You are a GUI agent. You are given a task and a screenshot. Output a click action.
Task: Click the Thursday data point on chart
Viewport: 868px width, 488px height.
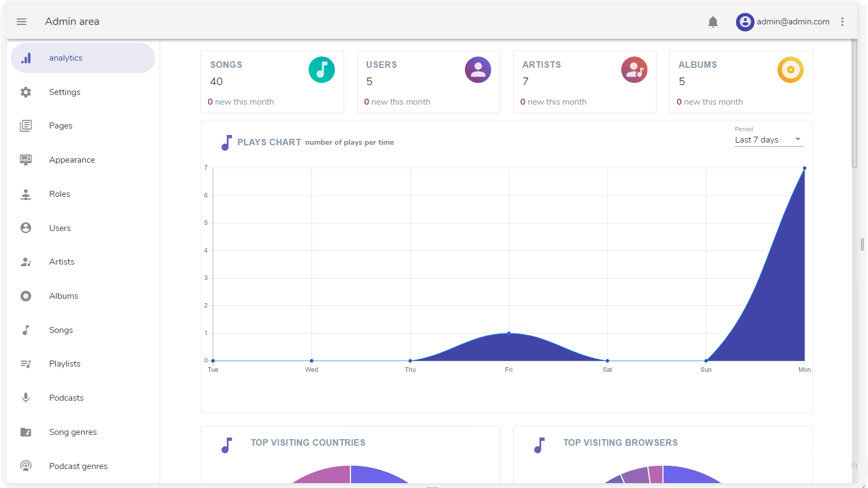410,361
